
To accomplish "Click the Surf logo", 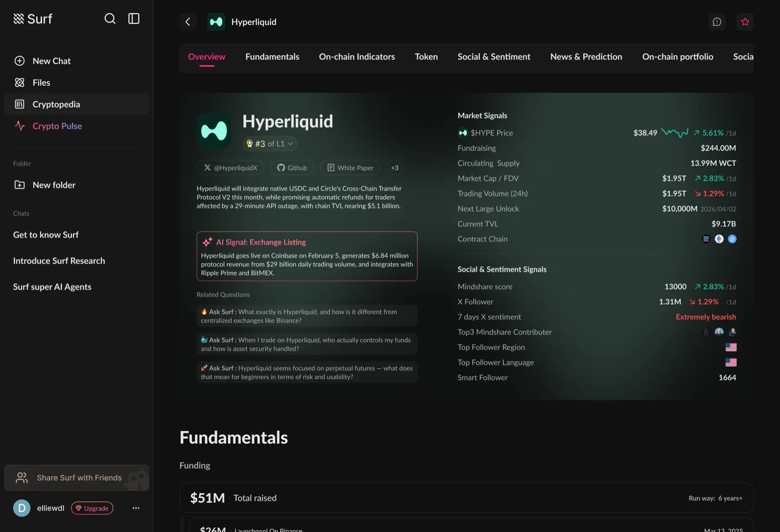I will pos(32,19).
